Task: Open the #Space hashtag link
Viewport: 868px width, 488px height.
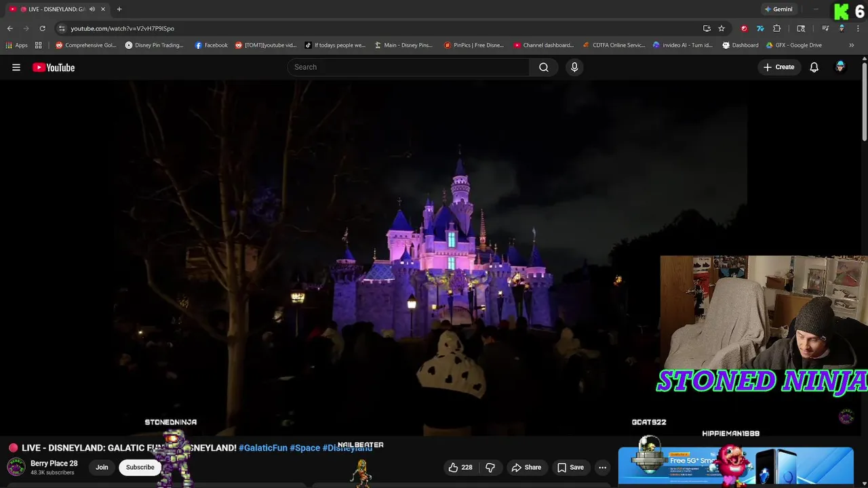Action: [304, 448]
